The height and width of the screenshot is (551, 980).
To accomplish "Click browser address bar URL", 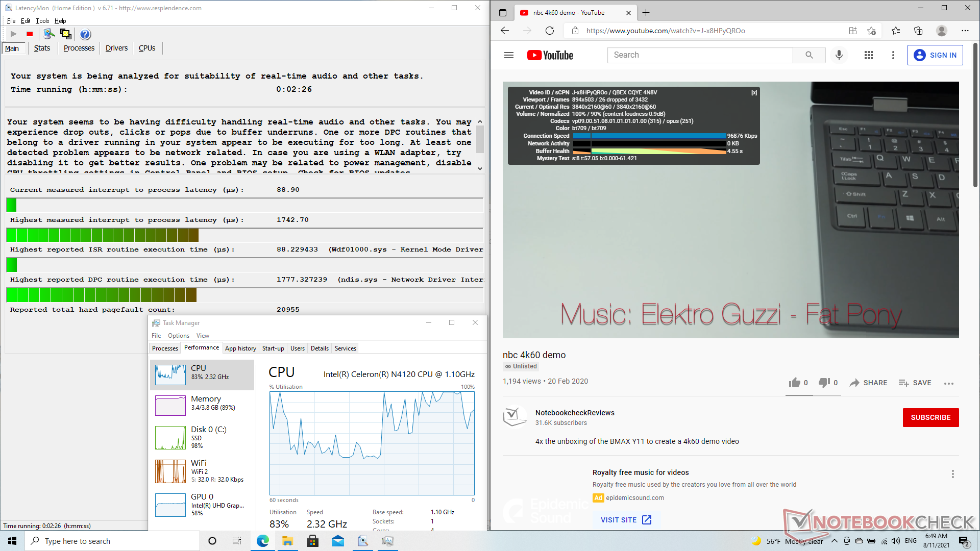I will click(x=666, y=31).
